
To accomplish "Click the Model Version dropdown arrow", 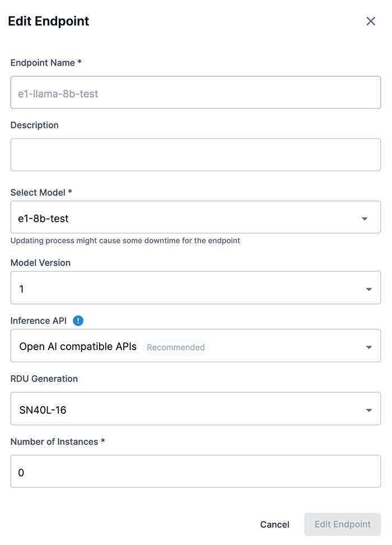I will coord(369,288).
